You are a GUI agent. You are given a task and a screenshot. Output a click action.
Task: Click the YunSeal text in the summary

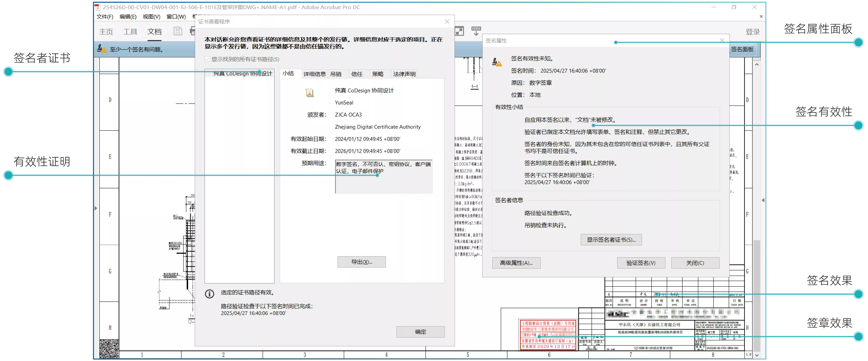[344, 103]
